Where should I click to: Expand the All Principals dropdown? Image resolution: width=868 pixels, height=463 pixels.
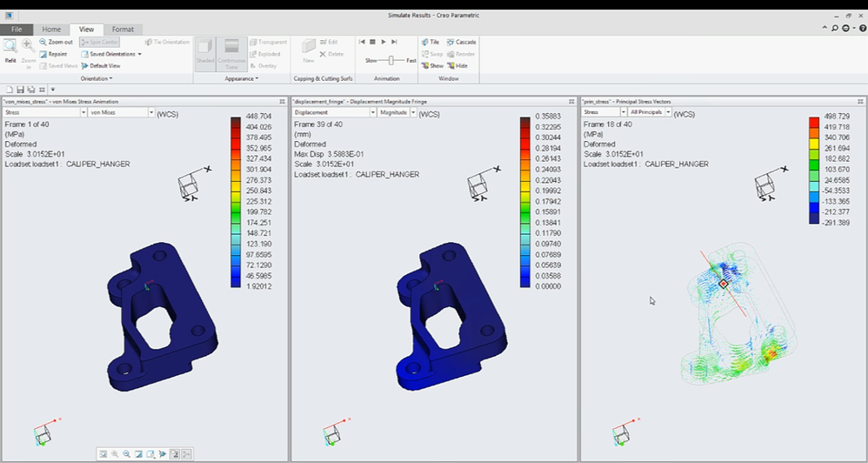[x=666, y=112]
